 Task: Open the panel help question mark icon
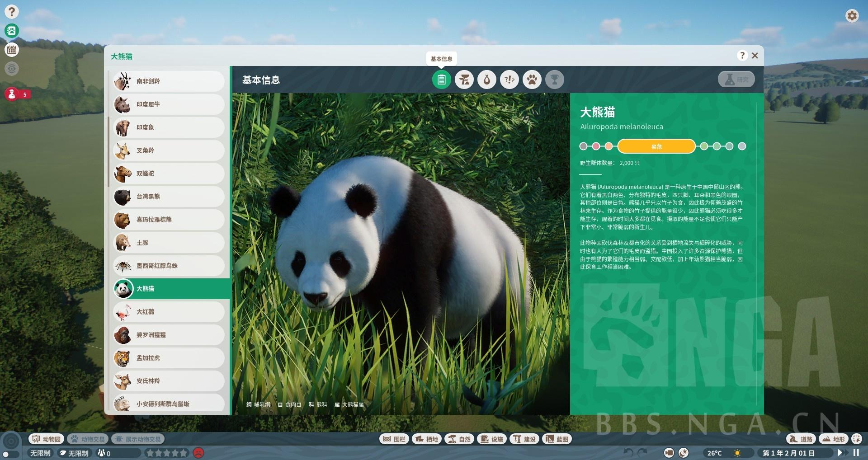pos(742,56)
